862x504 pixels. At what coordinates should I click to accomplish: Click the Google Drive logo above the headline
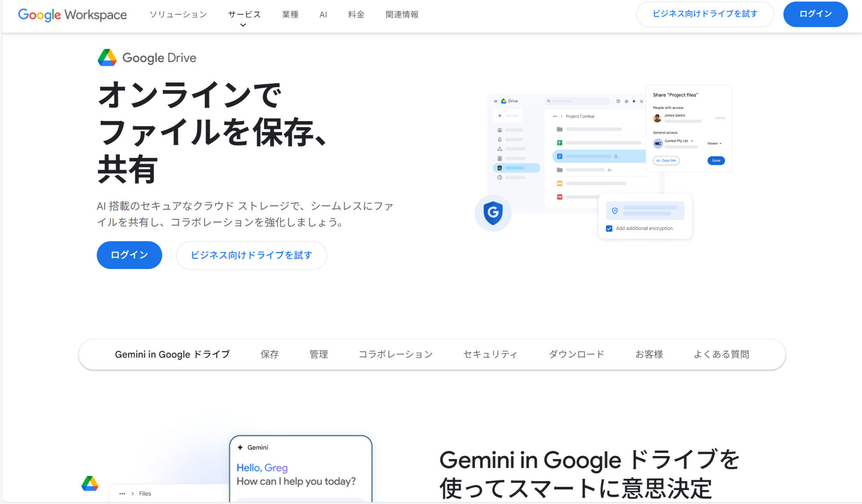106,57
